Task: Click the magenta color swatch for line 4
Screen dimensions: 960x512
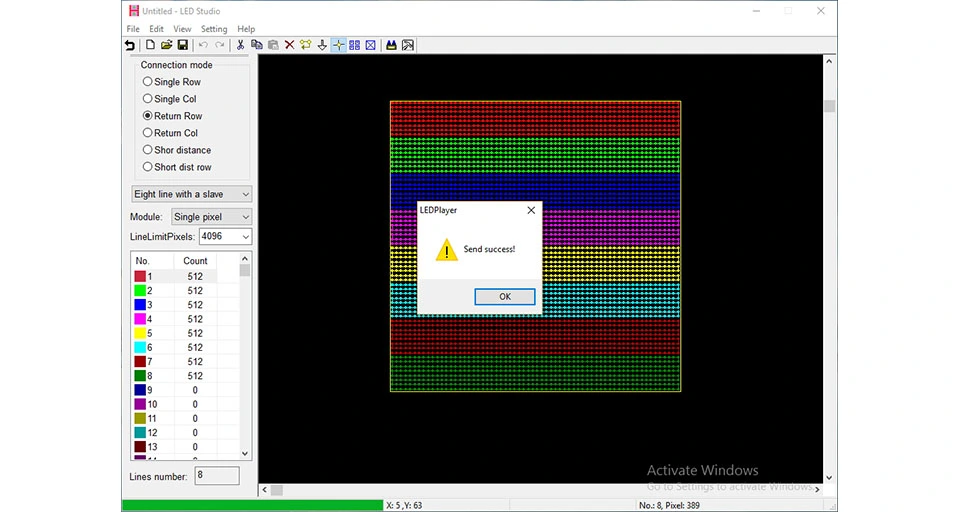Action: [140, 319]
